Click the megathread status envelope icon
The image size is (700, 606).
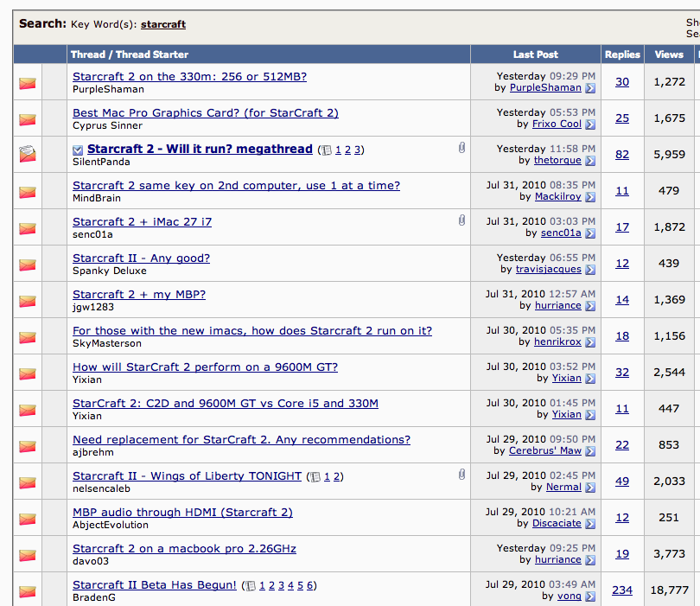point(28,154)
